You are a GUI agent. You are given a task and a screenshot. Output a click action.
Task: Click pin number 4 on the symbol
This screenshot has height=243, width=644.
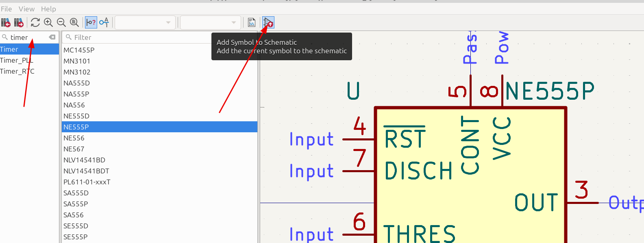pos(360,126)
